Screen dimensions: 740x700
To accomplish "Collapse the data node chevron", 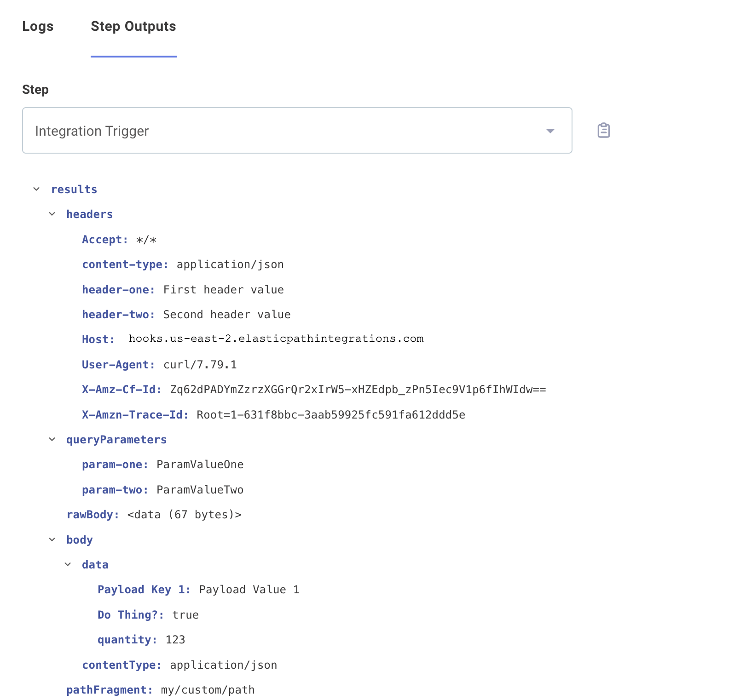I will click(x=68, y=564).
